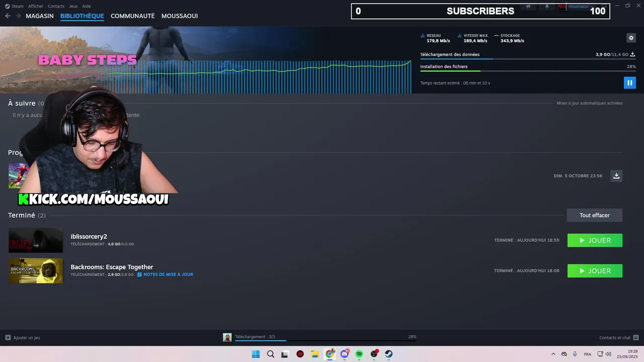644x362 pixels.
Task: Click the DIM. 5 OCTOBRE 23:56 text
Action: point(578,176)
